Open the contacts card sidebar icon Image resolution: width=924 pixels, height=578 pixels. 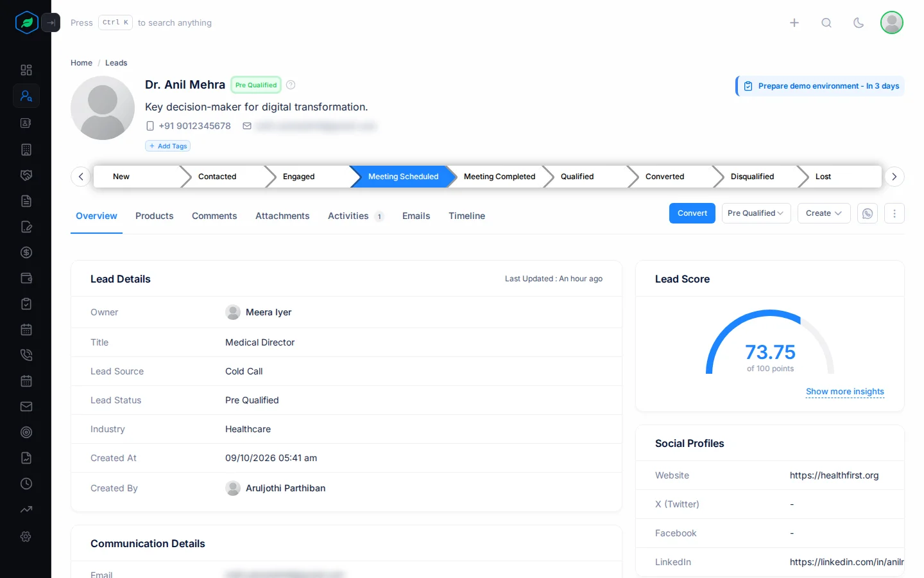[26, 123]
